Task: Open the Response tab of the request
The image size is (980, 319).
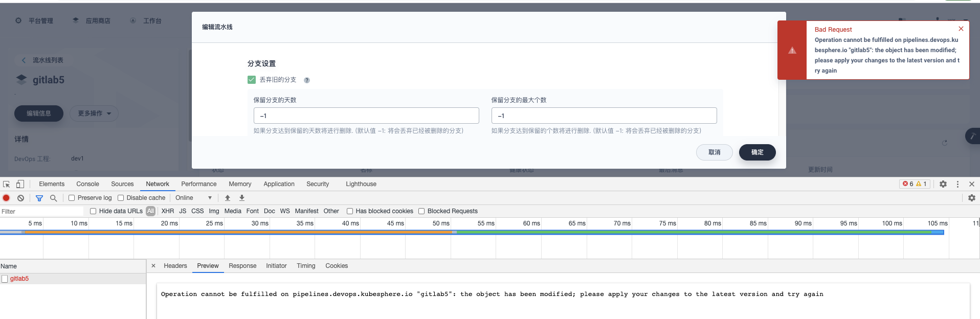Action: point(242,266)
